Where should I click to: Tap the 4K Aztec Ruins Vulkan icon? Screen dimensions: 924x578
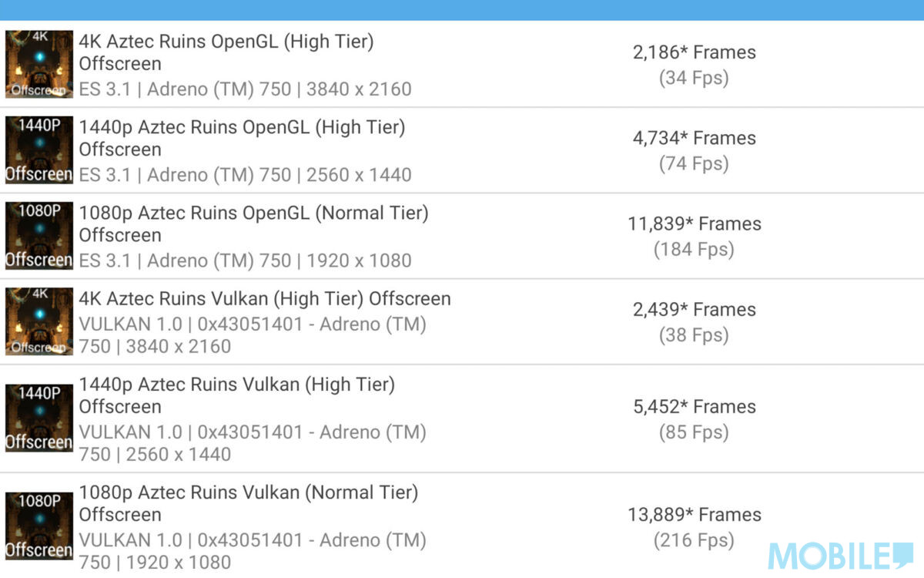[x=39, y=321]
